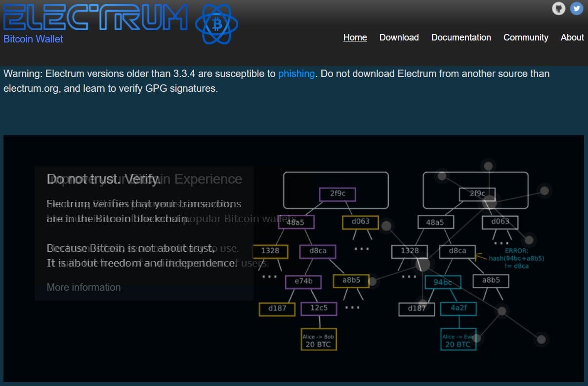The height and width of the screenshot is (386, 588).
Task: Click the 'Alice -> Eve 20 BTC' box
Action: tap(458, 340)
